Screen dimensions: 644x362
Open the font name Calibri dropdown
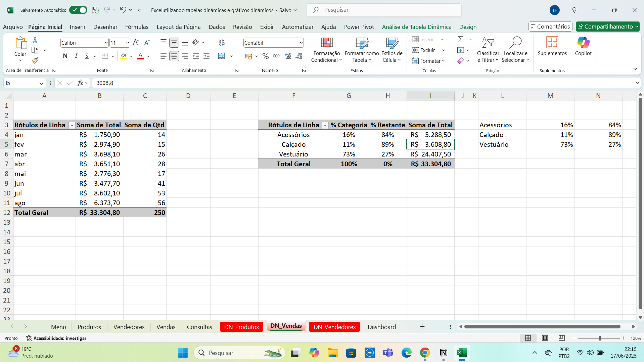106,43
